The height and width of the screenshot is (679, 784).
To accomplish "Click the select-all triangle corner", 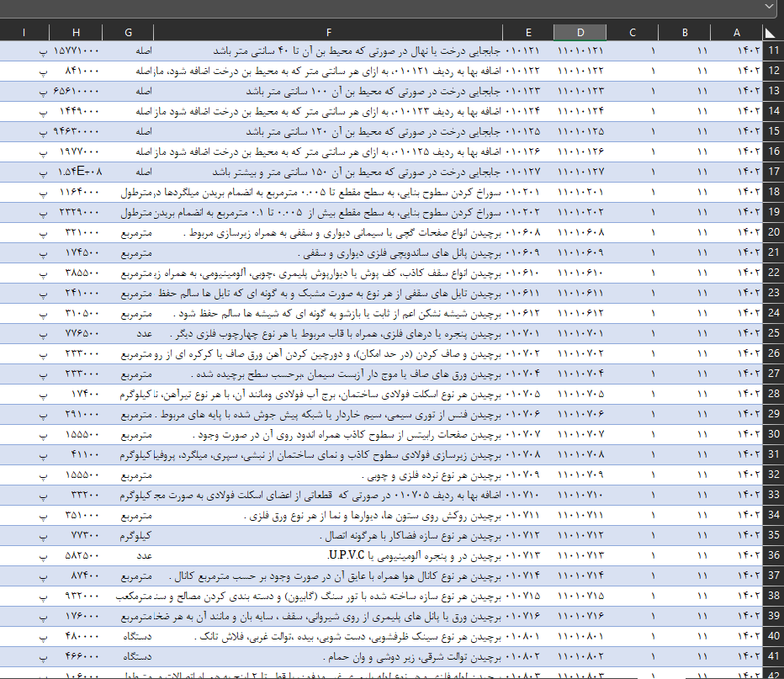I will pos(769,33).
